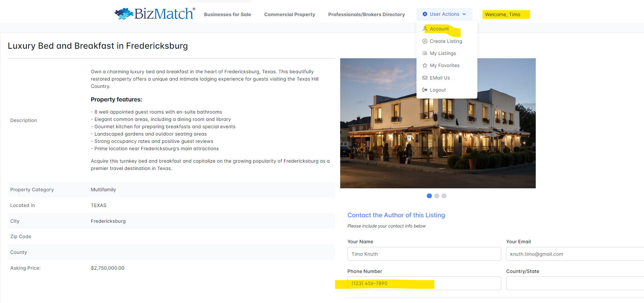This screenshot has height=303, width=644.
Task: Switch to the third image carousel dot
Action: coord(444,196)
